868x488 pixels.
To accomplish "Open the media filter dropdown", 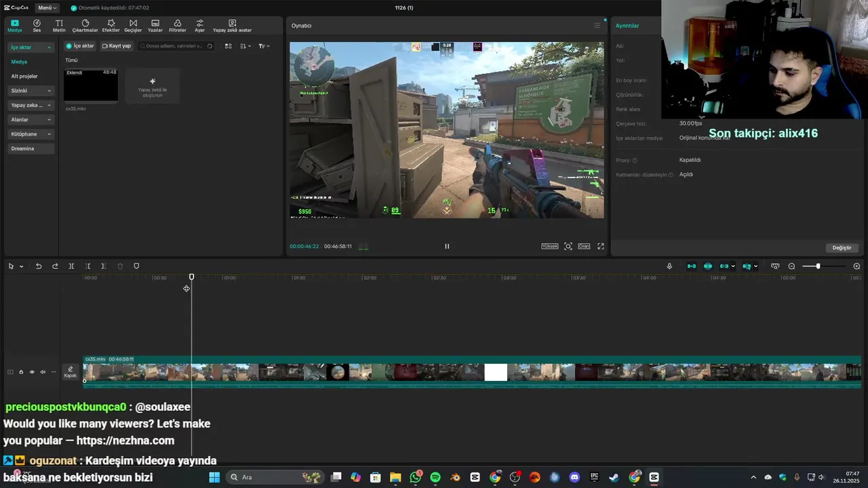I will tap(264, 46).
